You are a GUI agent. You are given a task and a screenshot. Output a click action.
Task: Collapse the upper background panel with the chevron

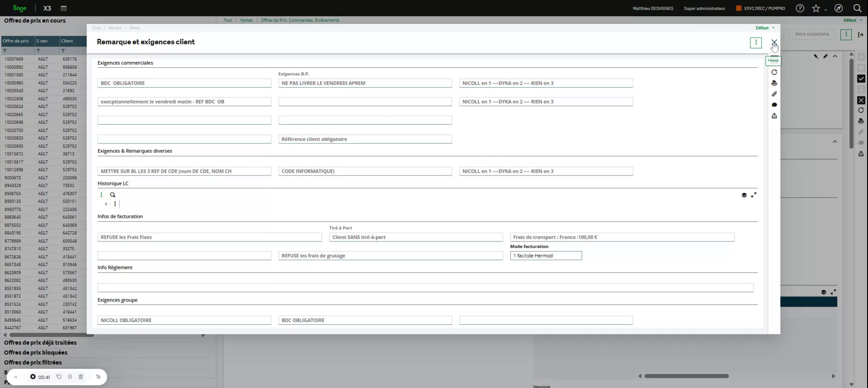pos(835,56)
